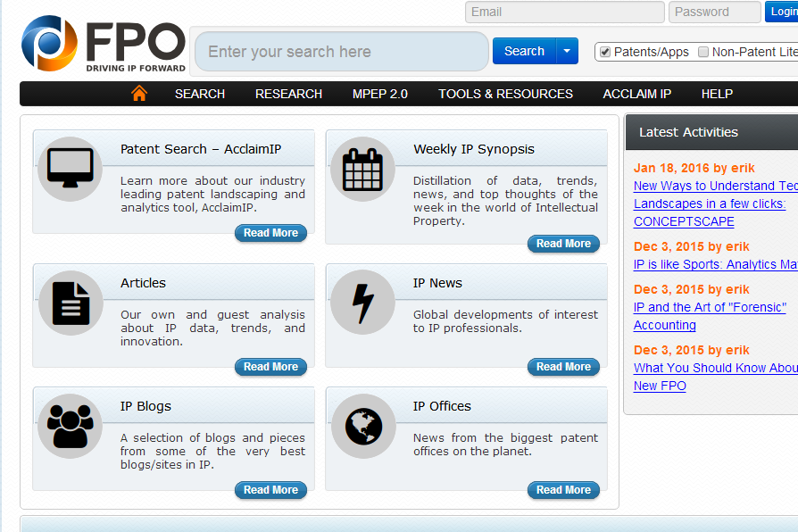The image size is (798, 532).
Task: Open the HELP menu
Action: point(717,94)
